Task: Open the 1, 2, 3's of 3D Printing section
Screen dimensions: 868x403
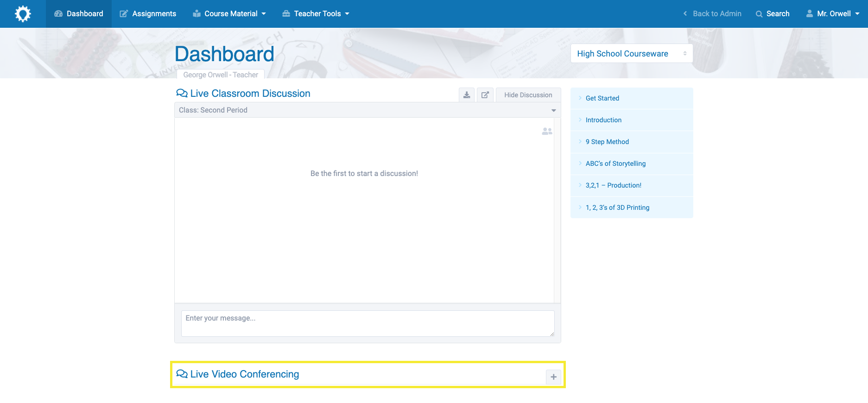Action: click(632, 208)
